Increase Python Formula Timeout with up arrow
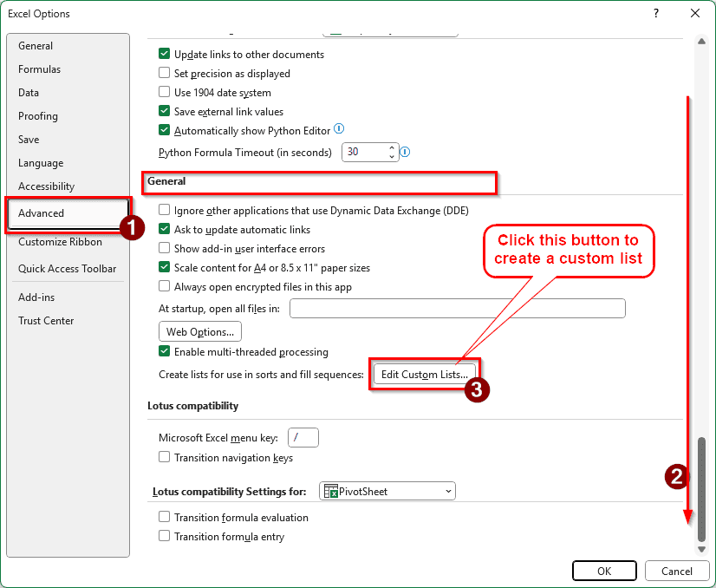 click(392, 147)
